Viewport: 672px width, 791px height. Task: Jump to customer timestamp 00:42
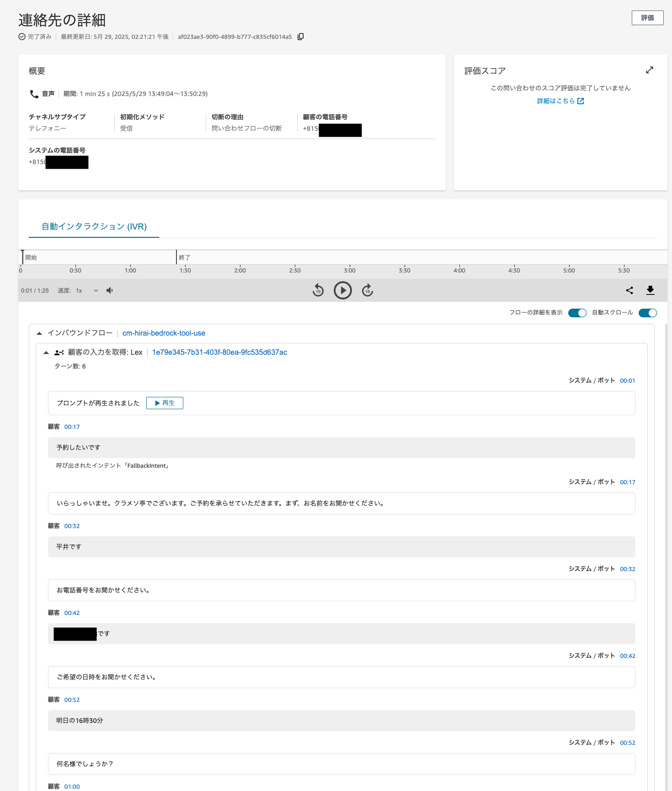[72, 613]
